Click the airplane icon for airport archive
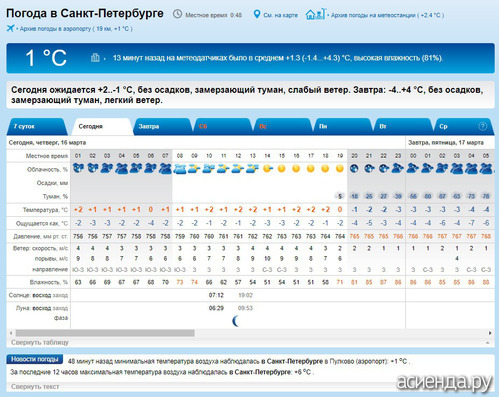The height and width of the screenshot is (397, 499). (x=10, y=28)
